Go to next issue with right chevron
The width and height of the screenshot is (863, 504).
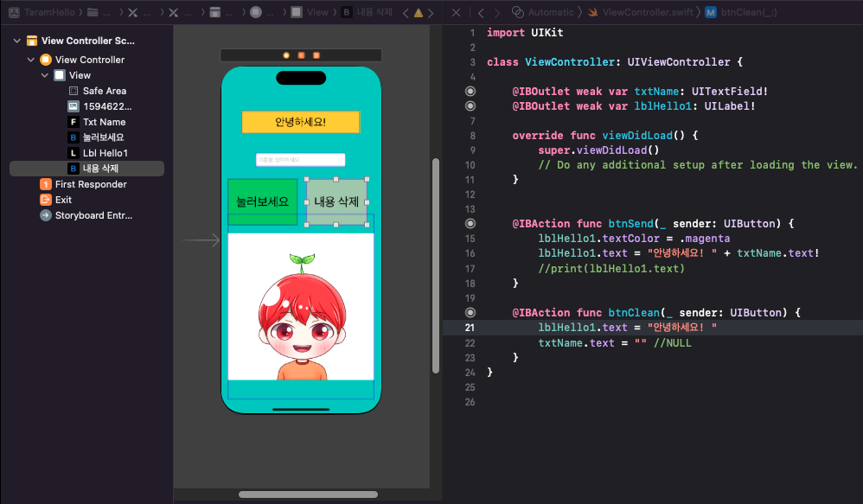[x=431, y=13]
